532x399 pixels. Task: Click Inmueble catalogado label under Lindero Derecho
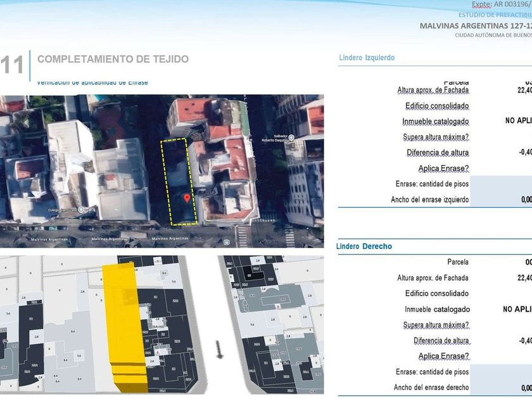pyautogui.click(x=438, y=309)
